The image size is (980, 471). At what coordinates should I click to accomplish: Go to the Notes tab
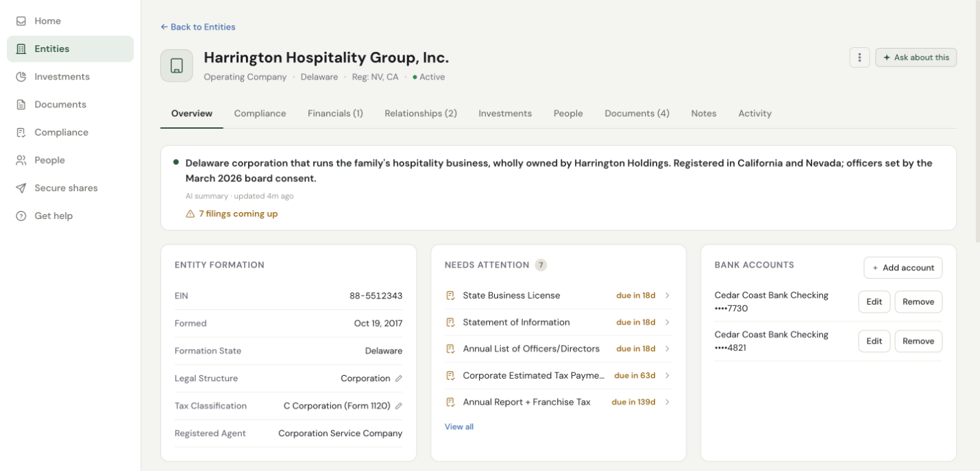tap(704, 114)
